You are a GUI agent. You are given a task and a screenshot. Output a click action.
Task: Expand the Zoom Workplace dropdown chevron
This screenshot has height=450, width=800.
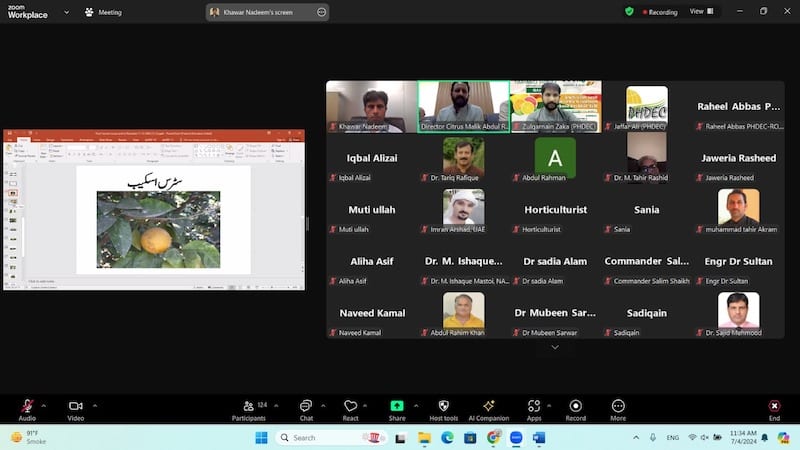pyautogui.click(x=67, y=12)
